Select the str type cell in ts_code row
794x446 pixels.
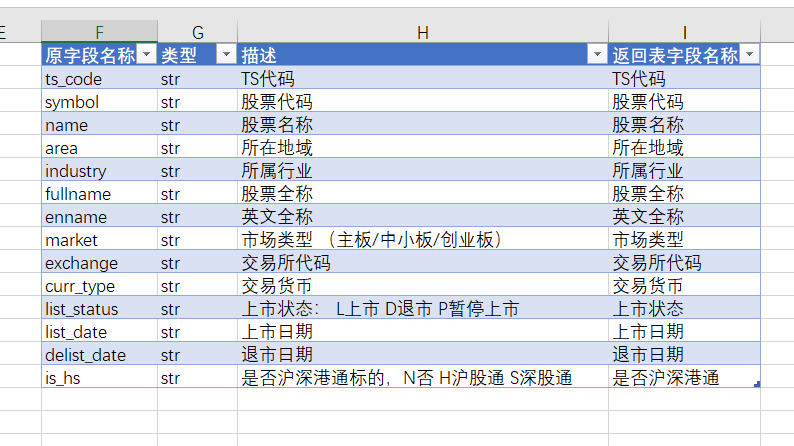(197, 79)
